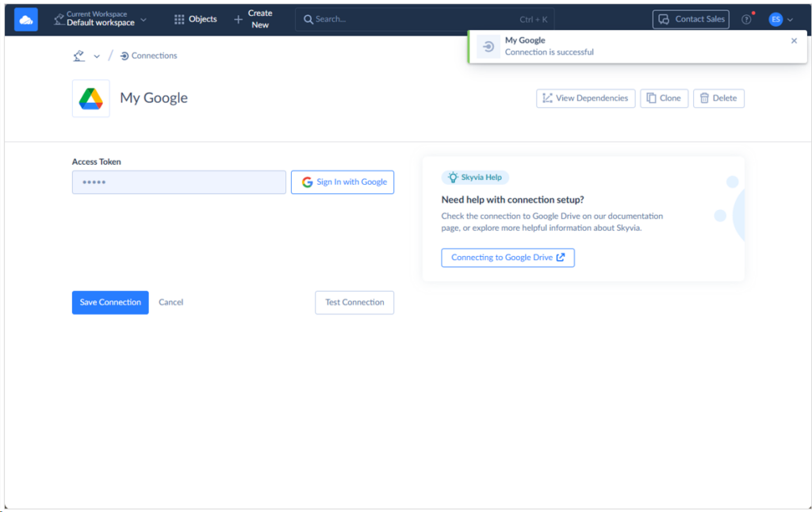
Task: Open View Dependencies
Action: tap(586, 98)
